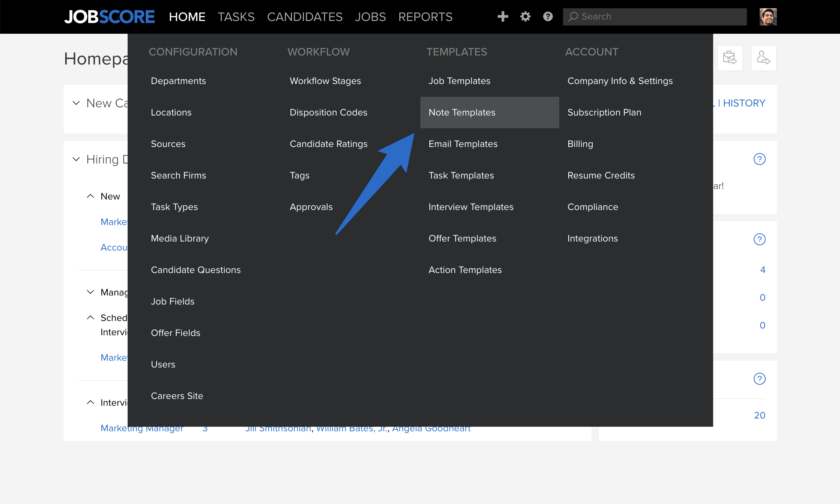The height and width of the screenshot is (504, 840).
Task: Select the highlighted Note Templates item
Action: pos(489,112)
